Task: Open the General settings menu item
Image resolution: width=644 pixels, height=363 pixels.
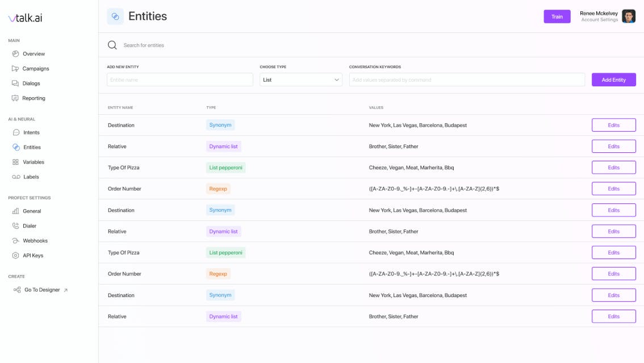Action: tap(32, 211)
